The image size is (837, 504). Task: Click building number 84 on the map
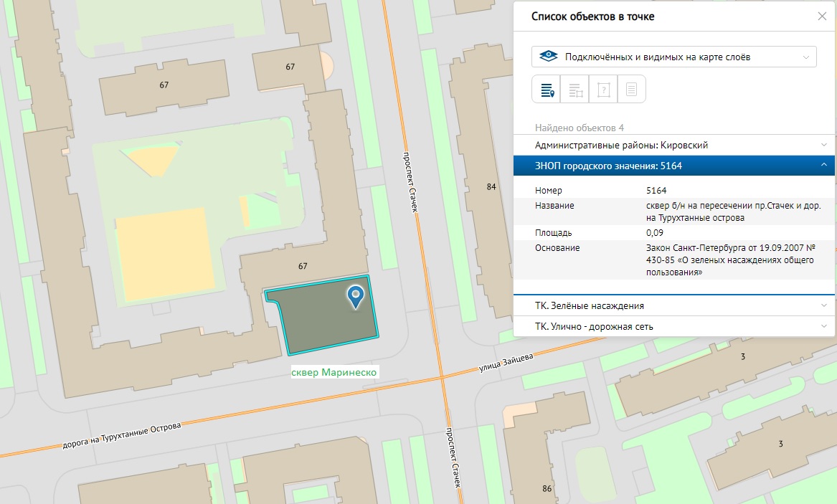491,187
